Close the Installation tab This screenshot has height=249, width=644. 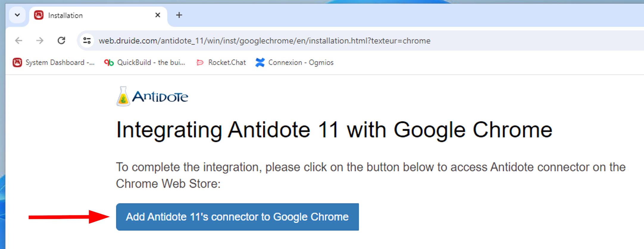tap(158, 15)
